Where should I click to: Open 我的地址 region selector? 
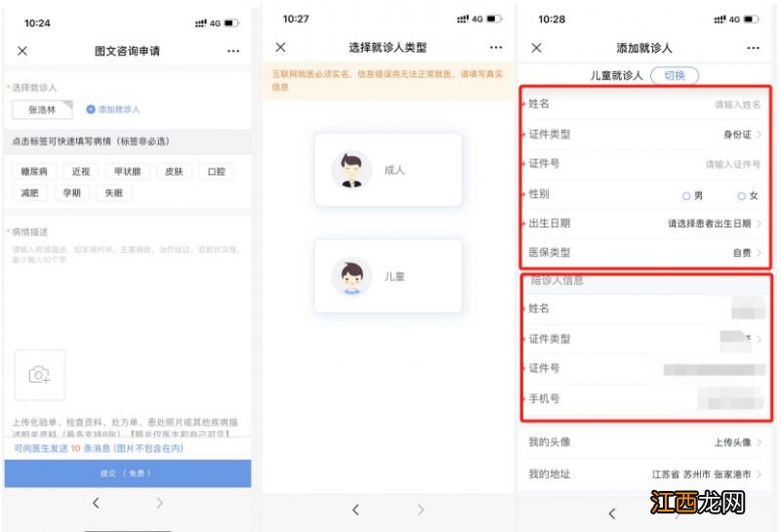click(x=645, y=474)
